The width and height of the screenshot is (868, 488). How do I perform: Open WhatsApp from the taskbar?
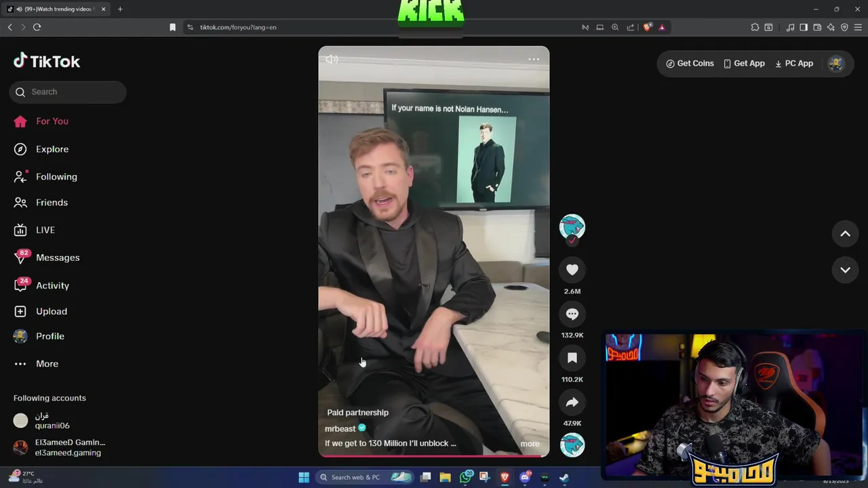[x=465, y=477]
